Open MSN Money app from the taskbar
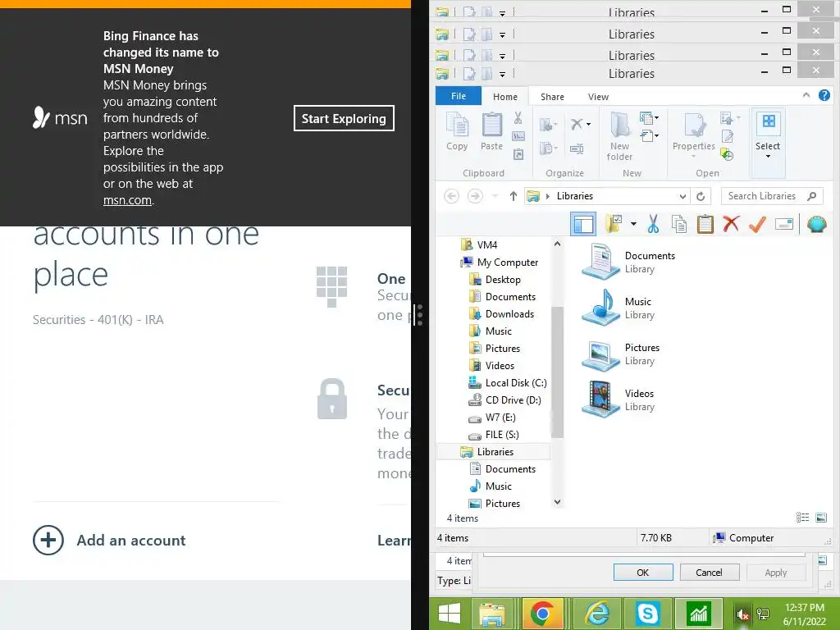 coord(699,614)
